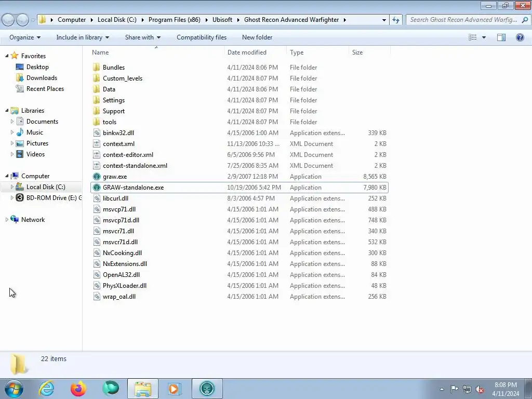Open the Include in library dropdown

click(x=83, y=37)
